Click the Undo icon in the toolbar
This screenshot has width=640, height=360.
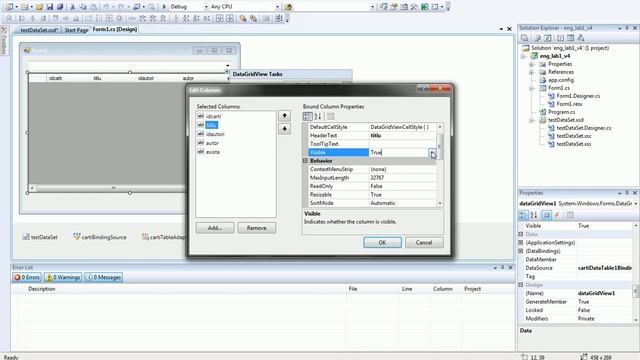(x=106, y=7)
